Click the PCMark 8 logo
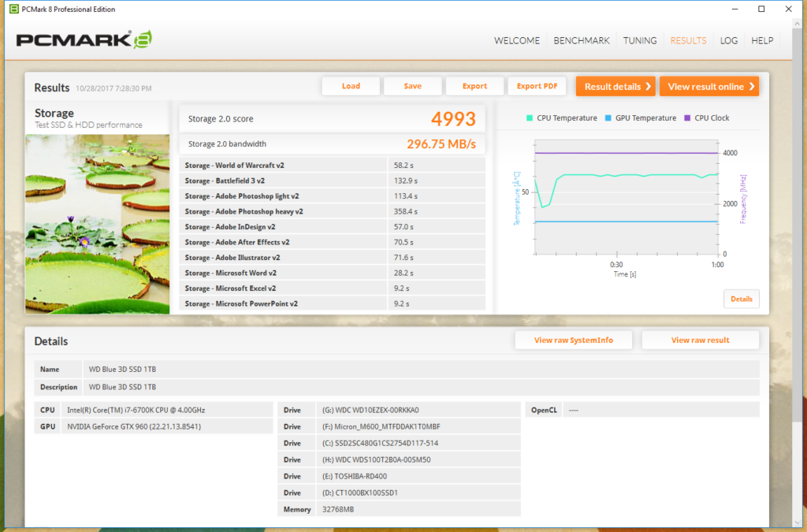Image resolution: width=807 pixels, height=532 pixels. pyautogui.click(x=84, y=40)
